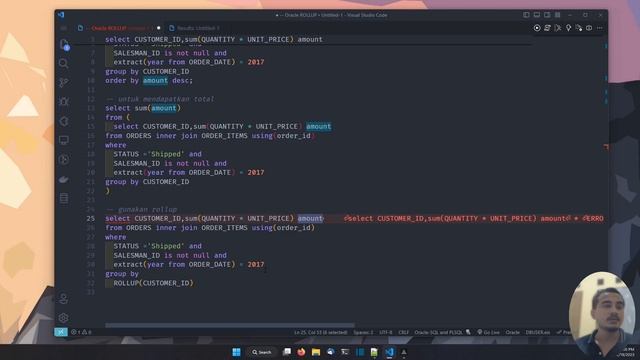
Task: Click the run-with-badge icon in editor toolbar
Action: (579, 28)
